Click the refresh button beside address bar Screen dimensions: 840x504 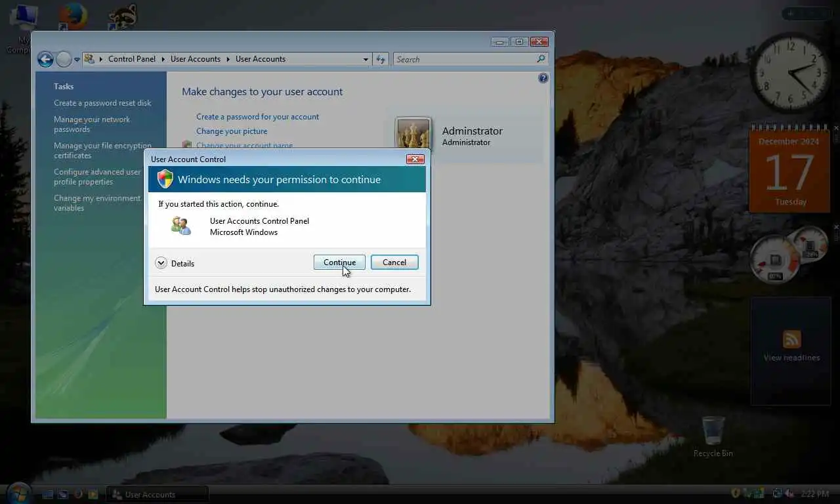coord(381,59)
